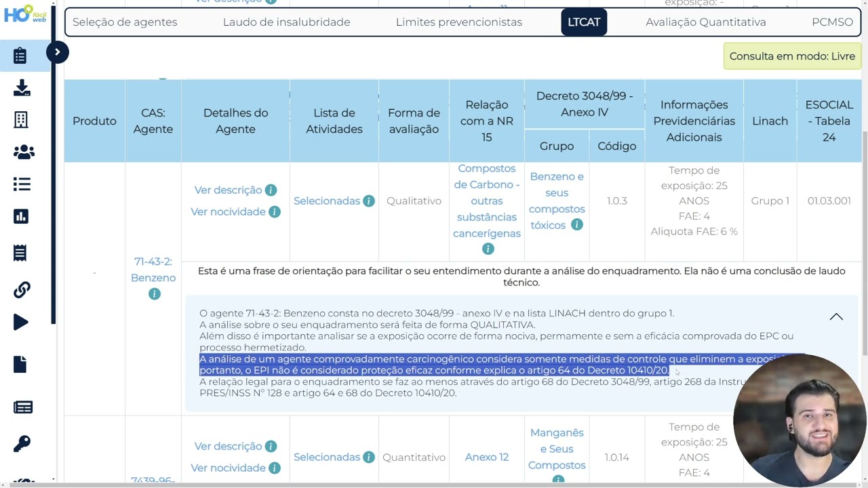Collapse the orientation phrase panel chevron
Viewport: 868px width, 488px height.
click(836, 317)
